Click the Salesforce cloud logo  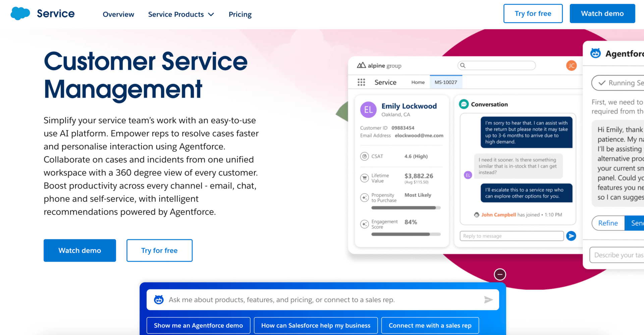(19, 13)
